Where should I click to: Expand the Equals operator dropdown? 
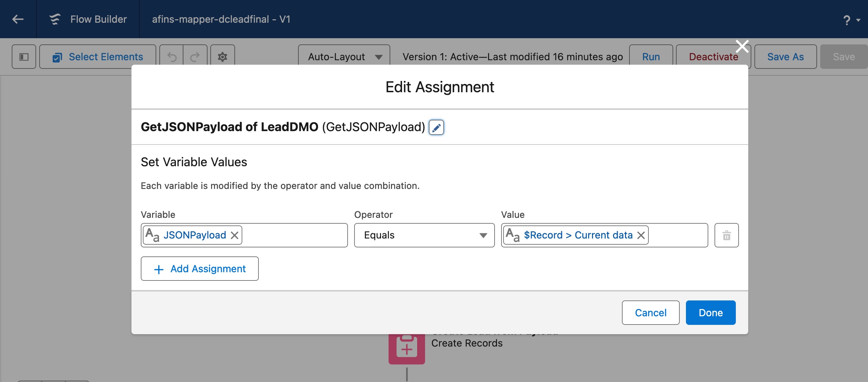pyautogui.click(x=424, y=235)
